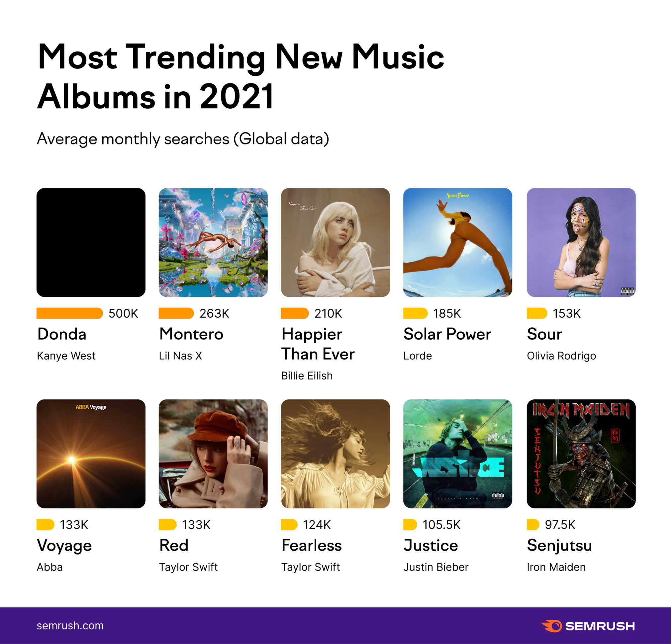Open the semrush.com footer link
671x644 pixels.
tap(70, 625)
